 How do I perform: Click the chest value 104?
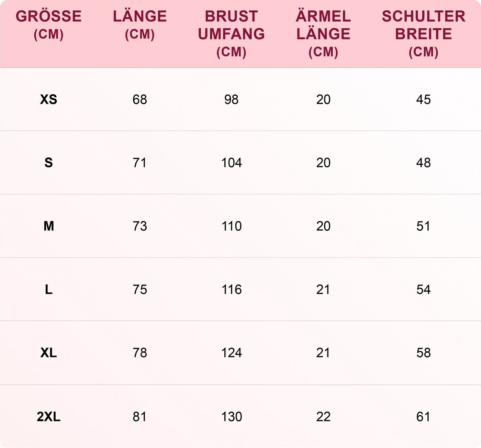pyautogui.click(x=231, y=163)
